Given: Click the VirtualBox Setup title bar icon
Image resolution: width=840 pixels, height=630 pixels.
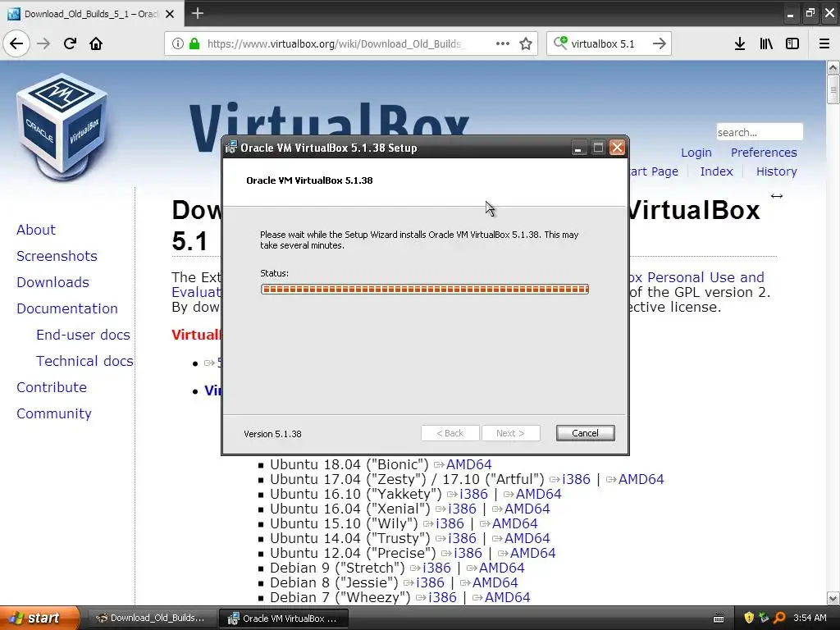Looking at the screenshot, I should (x=231, y=148).
